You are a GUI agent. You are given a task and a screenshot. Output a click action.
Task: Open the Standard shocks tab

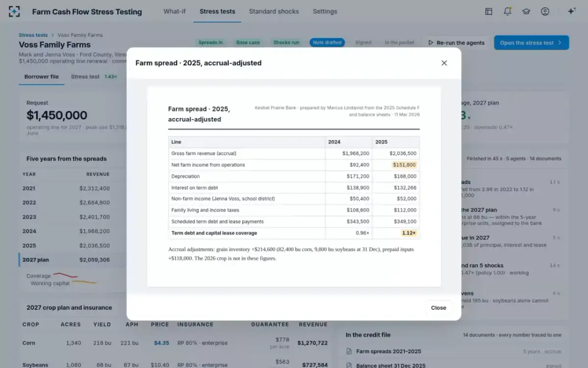pos(274,11)
